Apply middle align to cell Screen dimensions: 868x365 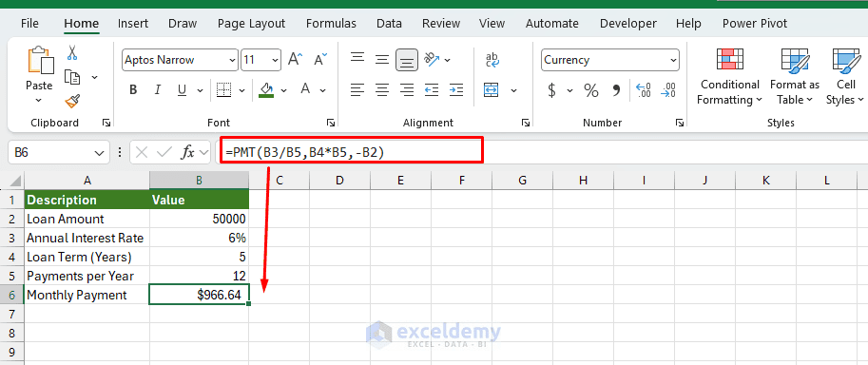click(382, 59)
